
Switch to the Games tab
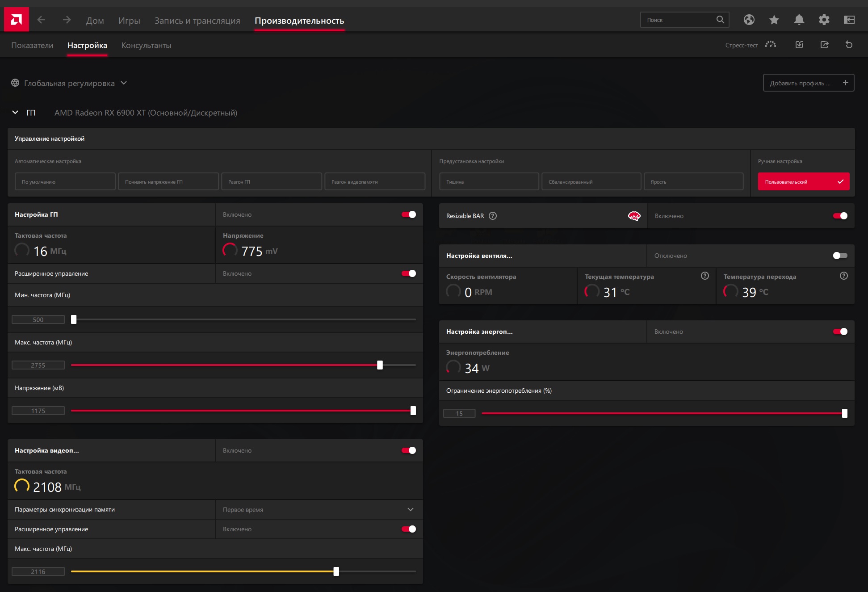(129, 21)
